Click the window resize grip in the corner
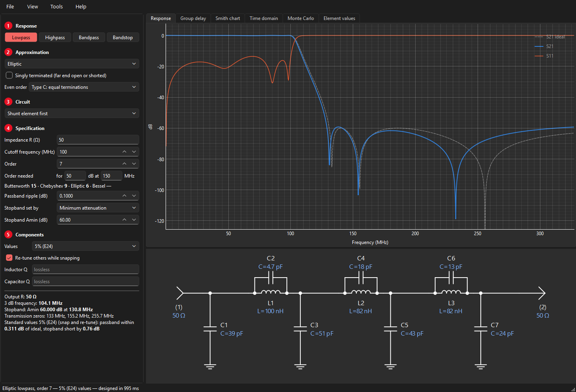The width and height of the screenshot is (576, 392). tap(573, 389)
